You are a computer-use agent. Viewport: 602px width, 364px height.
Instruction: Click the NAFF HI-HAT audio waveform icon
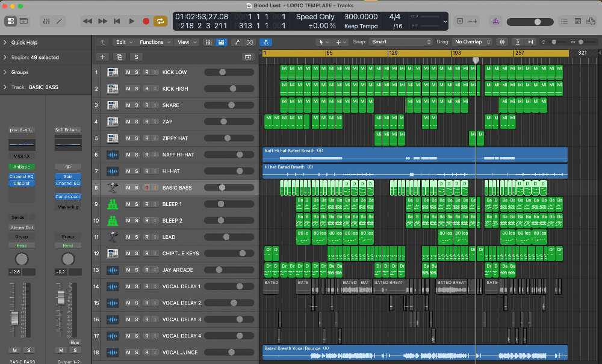pyautogui.click(x=113, y=155)
